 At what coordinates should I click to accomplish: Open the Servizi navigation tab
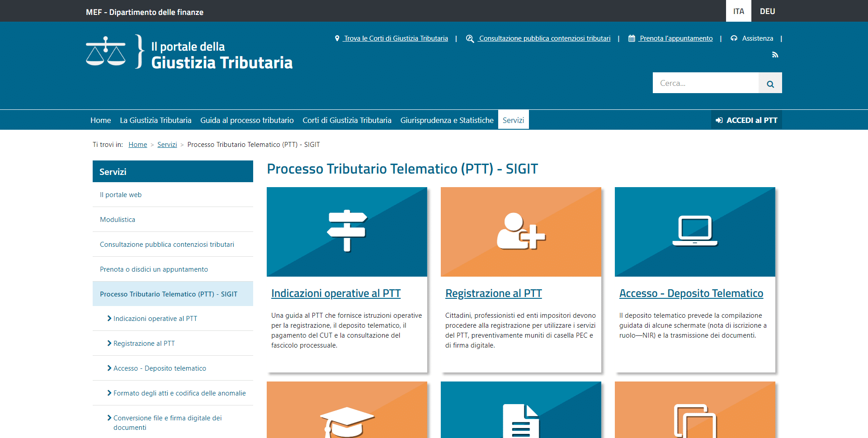coord(513,120)
